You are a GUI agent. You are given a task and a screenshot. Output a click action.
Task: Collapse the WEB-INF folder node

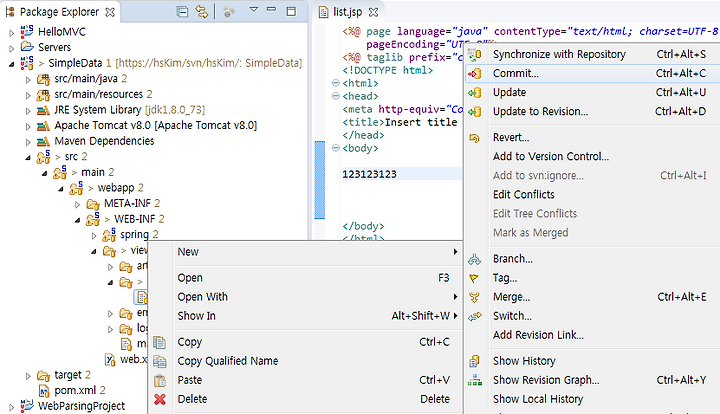click(77, 220)
